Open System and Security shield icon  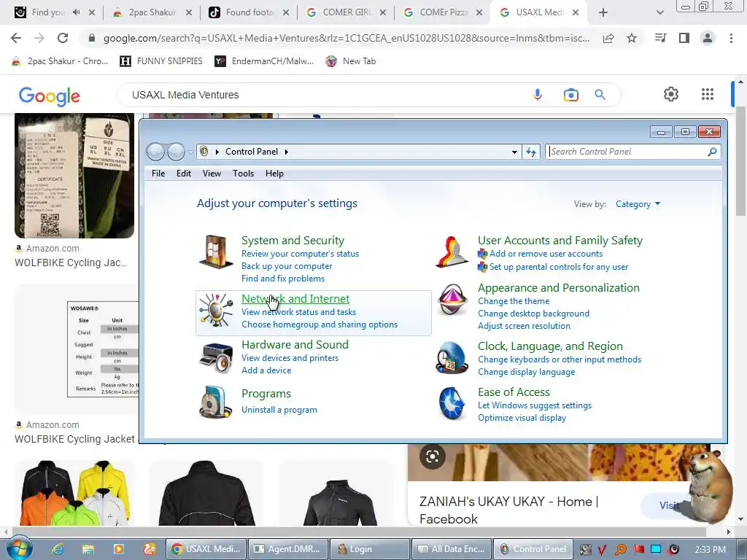[x=215, y=252]
